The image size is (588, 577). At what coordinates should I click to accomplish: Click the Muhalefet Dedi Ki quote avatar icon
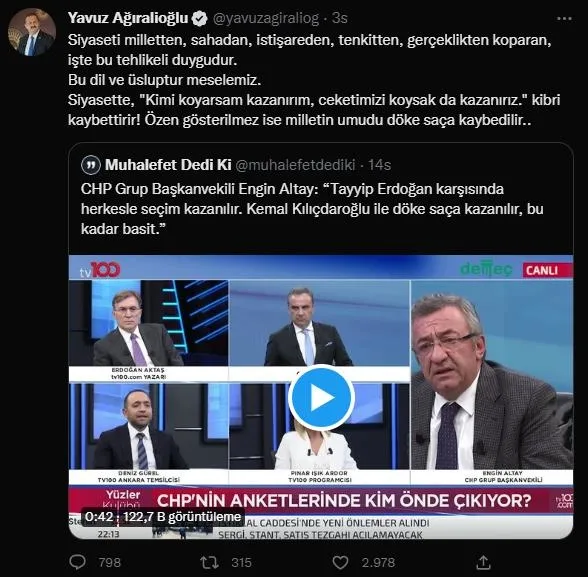pos(91,165)
